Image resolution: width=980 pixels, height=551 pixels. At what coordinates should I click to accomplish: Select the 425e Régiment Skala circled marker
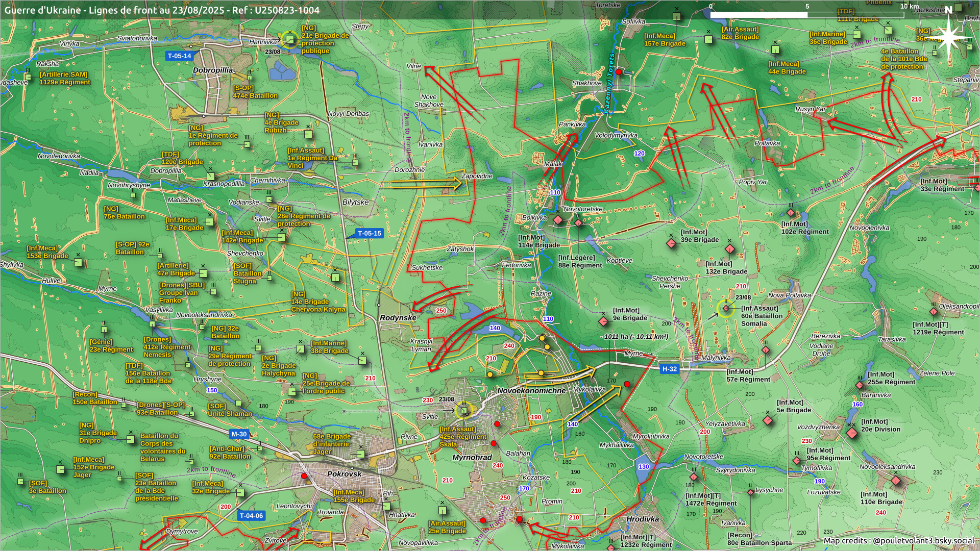463,410
